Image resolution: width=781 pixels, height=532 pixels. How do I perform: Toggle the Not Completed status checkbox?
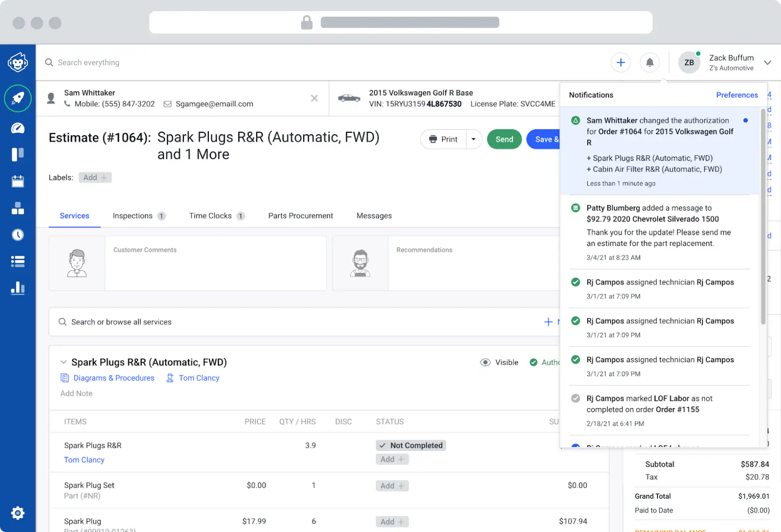pos(383,446)
